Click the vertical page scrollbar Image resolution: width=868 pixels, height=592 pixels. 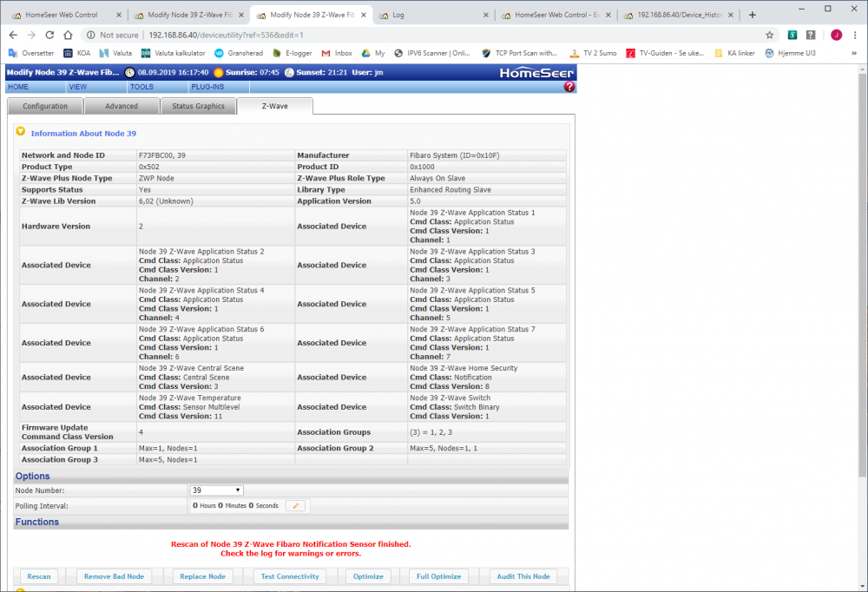click(861, 260)
